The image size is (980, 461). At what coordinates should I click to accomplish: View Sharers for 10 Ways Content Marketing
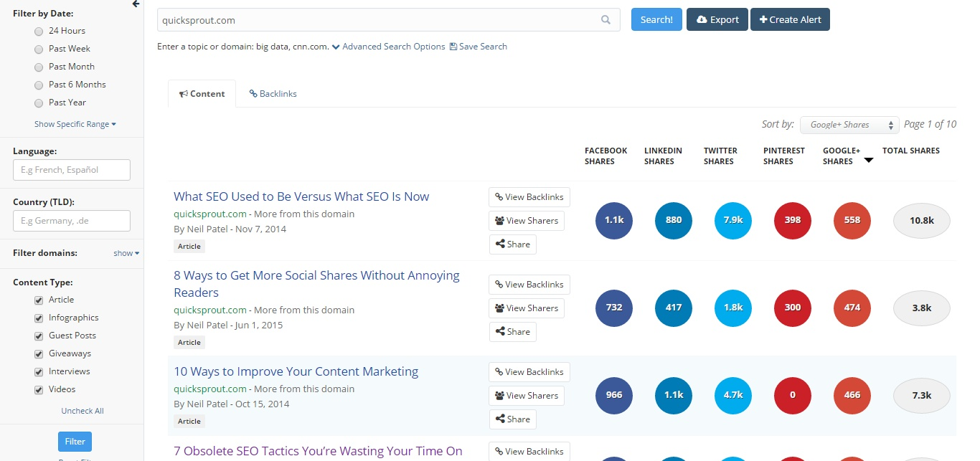click(527, 396)
